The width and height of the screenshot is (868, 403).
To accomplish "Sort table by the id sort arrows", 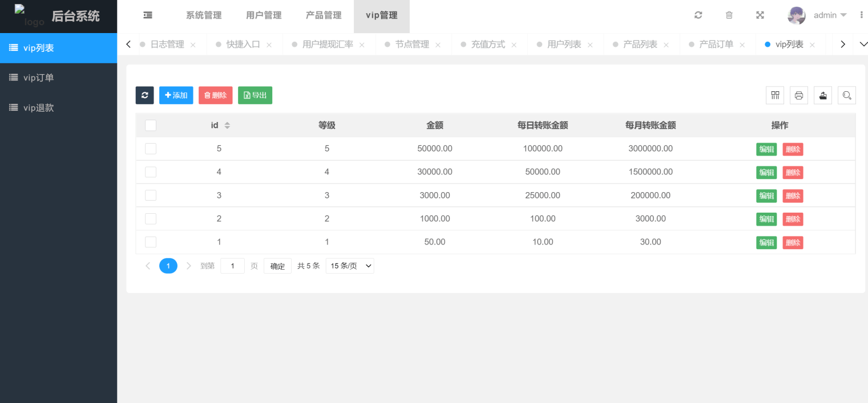I will [x=227, y=125].
